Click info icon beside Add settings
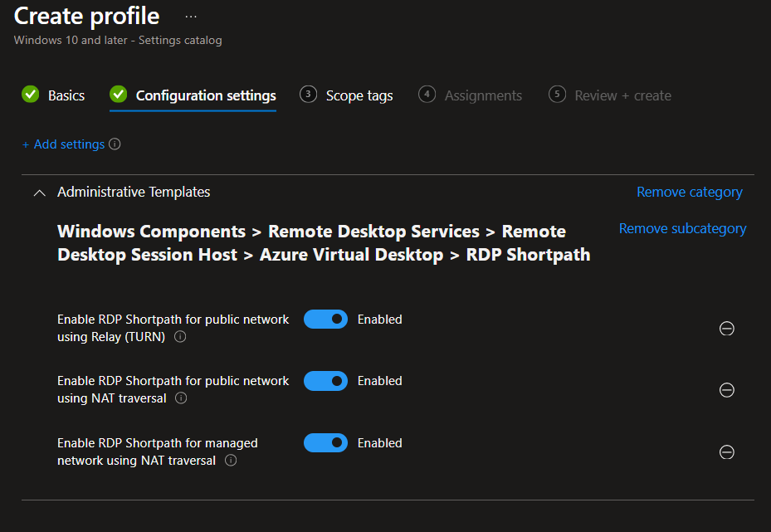 (x=115, y=144)
